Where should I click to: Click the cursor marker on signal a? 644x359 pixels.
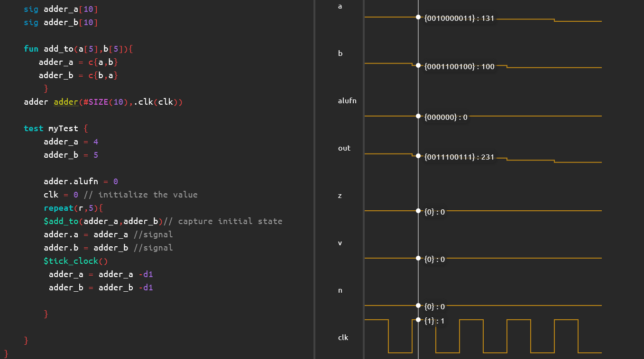[x=418, y=17]
